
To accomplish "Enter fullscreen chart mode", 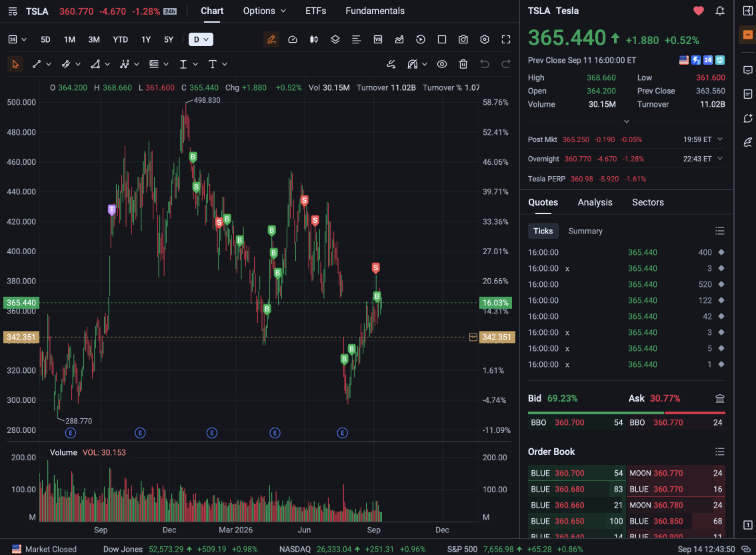I will (506, 39).
